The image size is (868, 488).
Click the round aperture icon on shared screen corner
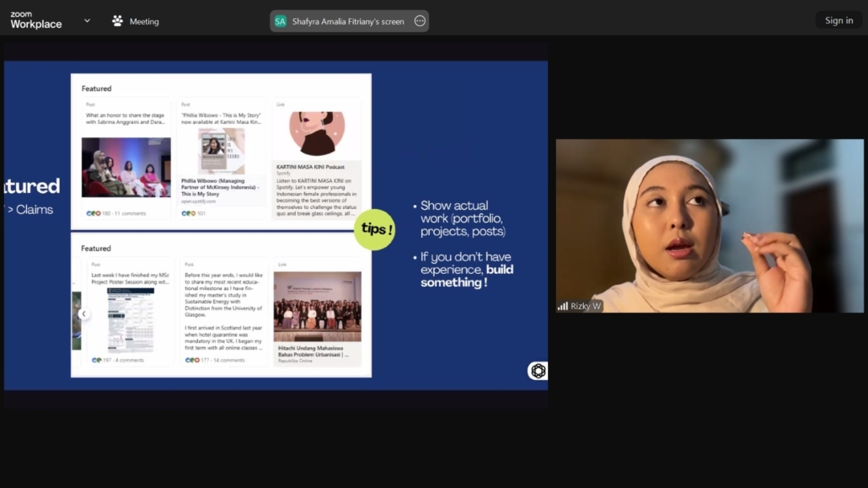(538, 371)
